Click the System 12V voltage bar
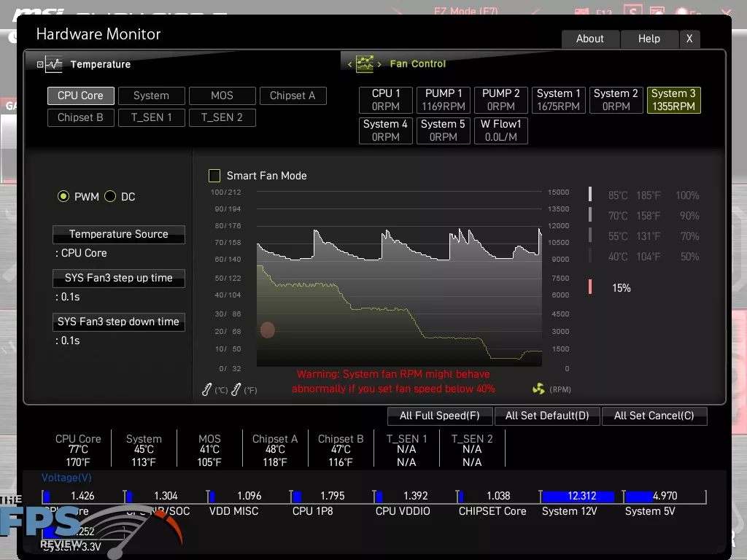747x560 pixels. pos(581,497)
